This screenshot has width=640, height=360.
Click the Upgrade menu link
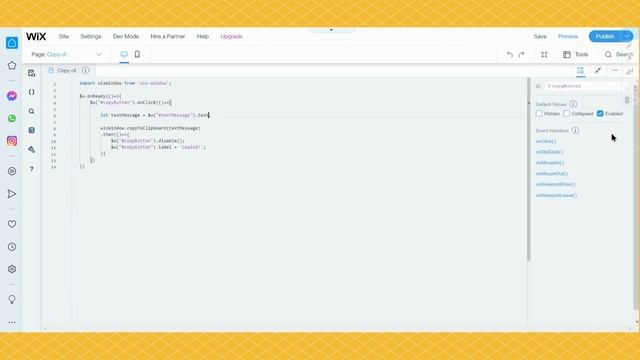tap(231, 36)
